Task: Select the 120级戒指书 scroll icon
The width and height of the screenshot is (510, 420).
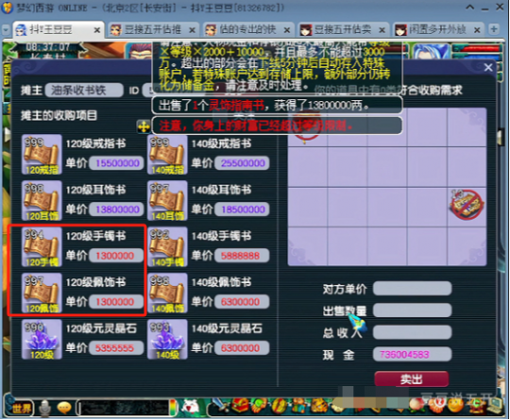Action: 42,155
